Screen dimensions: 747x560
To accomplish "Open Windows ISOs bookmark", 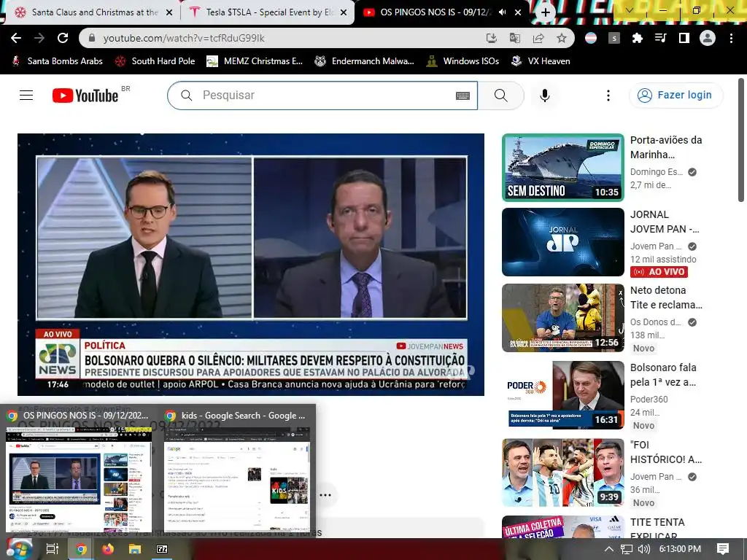I will point(462,61).
